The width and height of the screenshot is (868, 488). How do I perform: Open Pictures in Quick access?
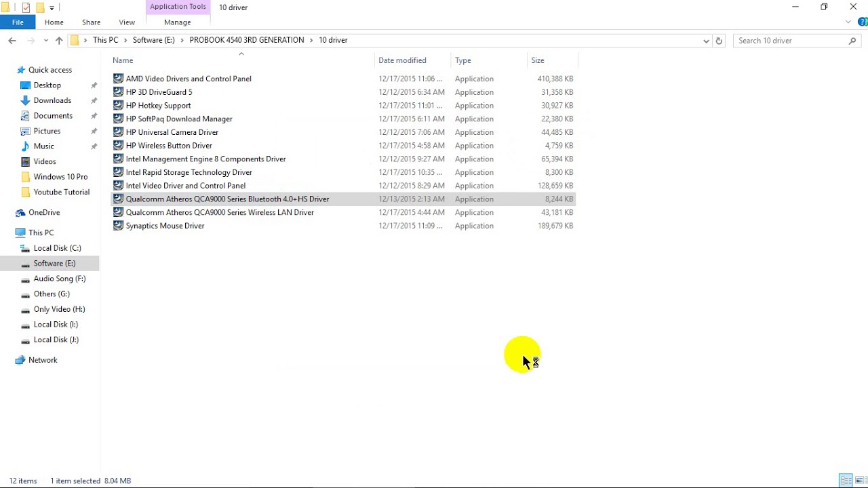[47, 131]
